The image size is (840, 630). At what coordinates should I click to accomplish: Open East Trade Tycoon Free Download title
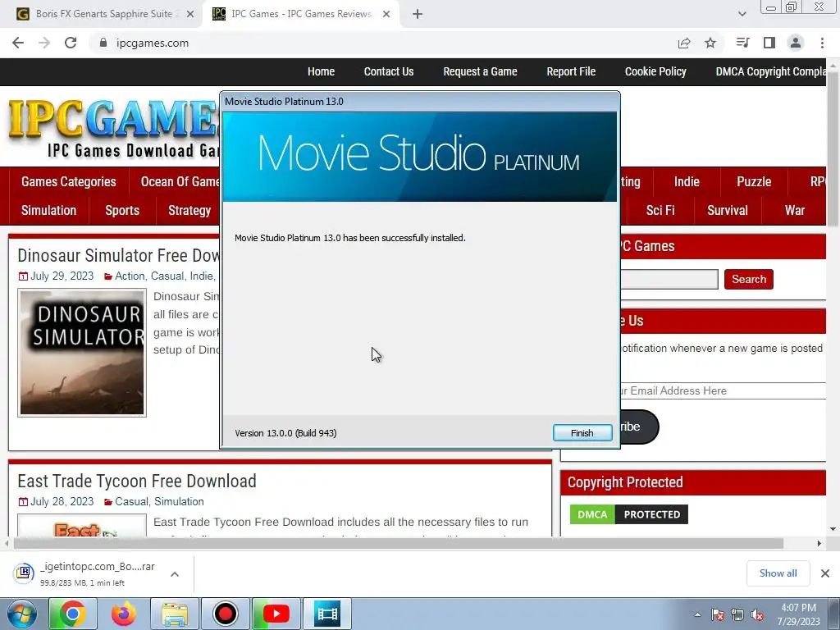pyautogui.click(x=137, y=481)
